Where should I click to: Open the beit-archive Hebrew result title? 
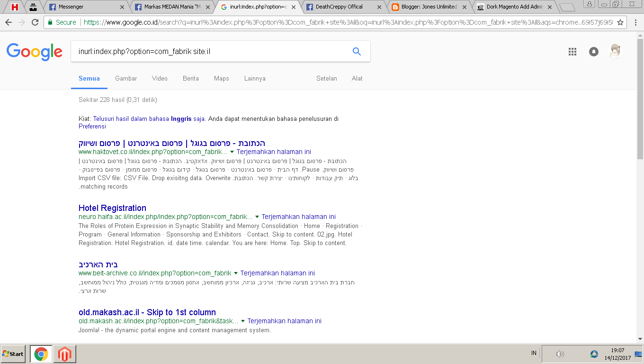(x=98, y=264)
